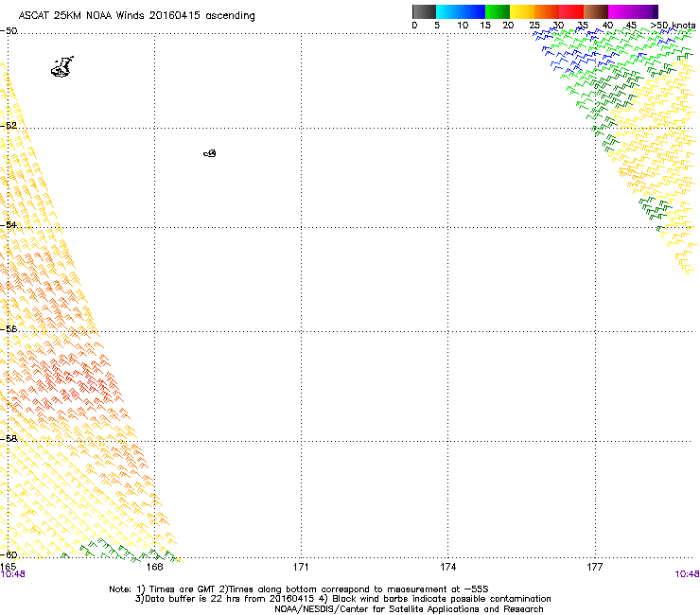Viewport: 700px width, 615px height.
Task: Click the '15' label under the color scale
Action: pyautogui.click(x=485, y=26)
